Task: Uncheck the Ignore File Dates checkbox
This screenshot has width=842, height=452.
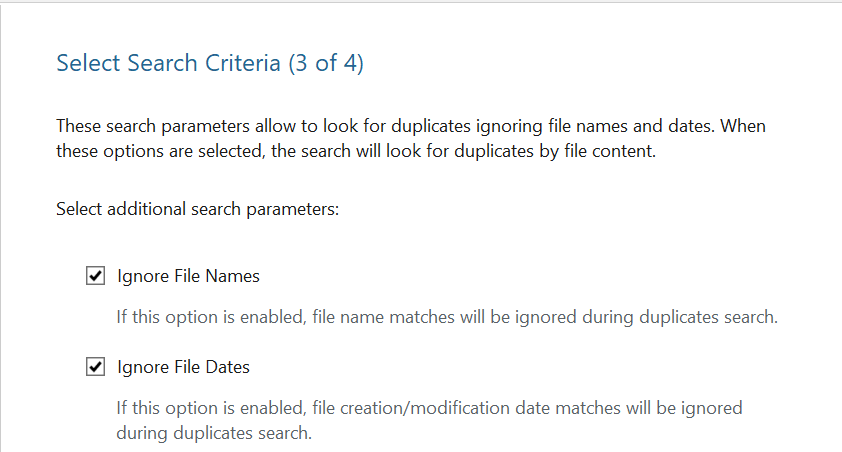Action: tap(96, 367)
